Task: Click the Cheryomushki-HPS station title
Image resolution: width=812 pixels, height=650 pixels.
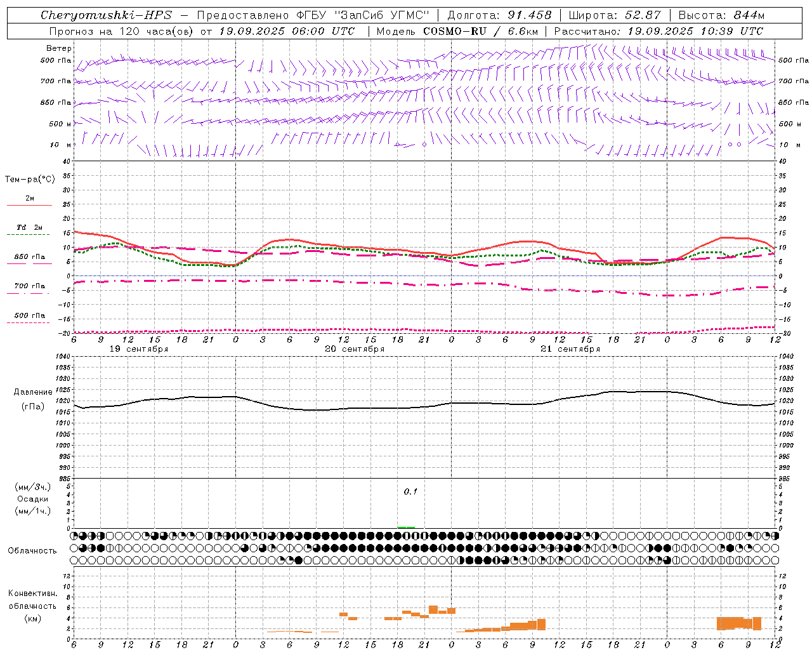Action: coord(106,15)
